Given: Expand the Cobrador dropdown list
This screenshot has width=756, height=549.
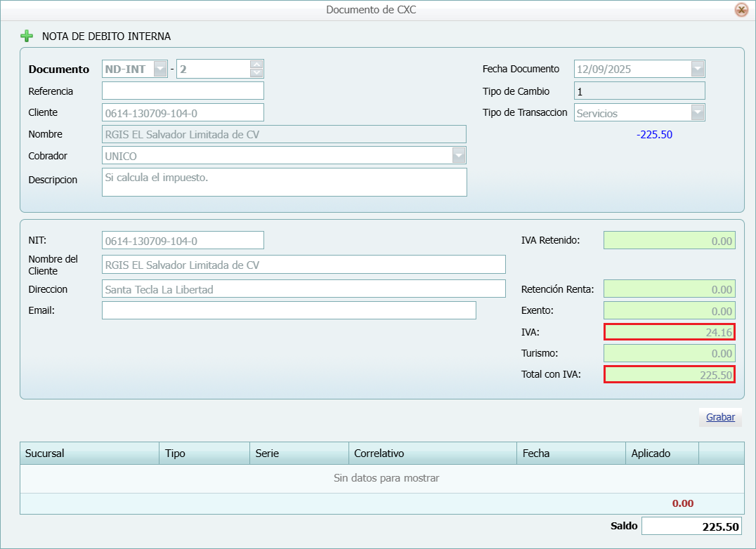Looking at the screenshot, I should [x=459, y=156].
